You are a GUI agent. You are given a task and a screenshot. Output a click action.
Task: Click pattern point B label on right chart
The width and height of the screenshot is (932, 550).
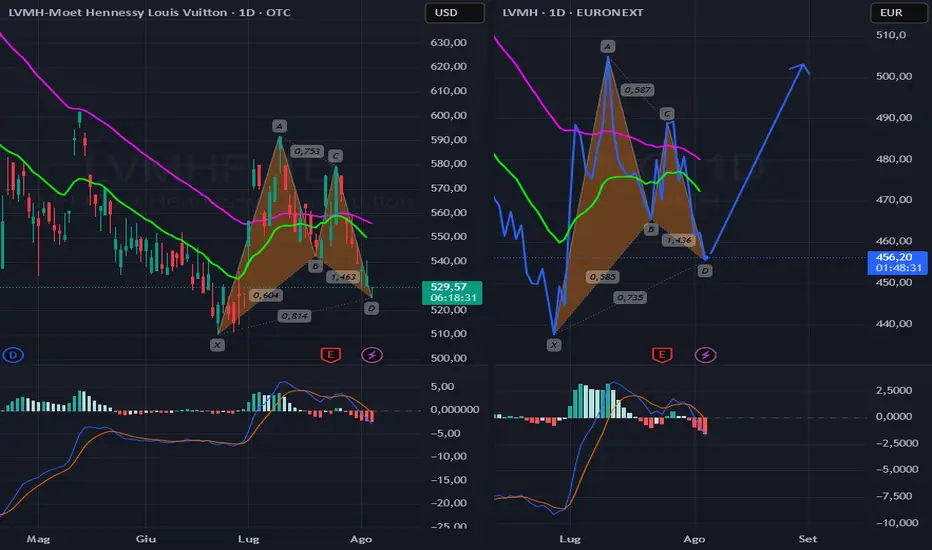coord(651,229)
